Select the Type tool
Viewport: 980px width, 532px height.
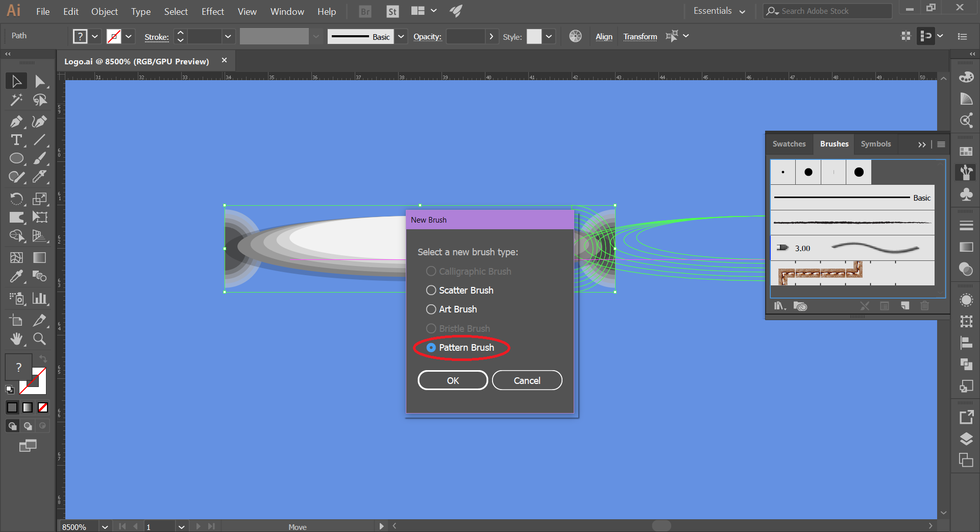click(16, 140)
